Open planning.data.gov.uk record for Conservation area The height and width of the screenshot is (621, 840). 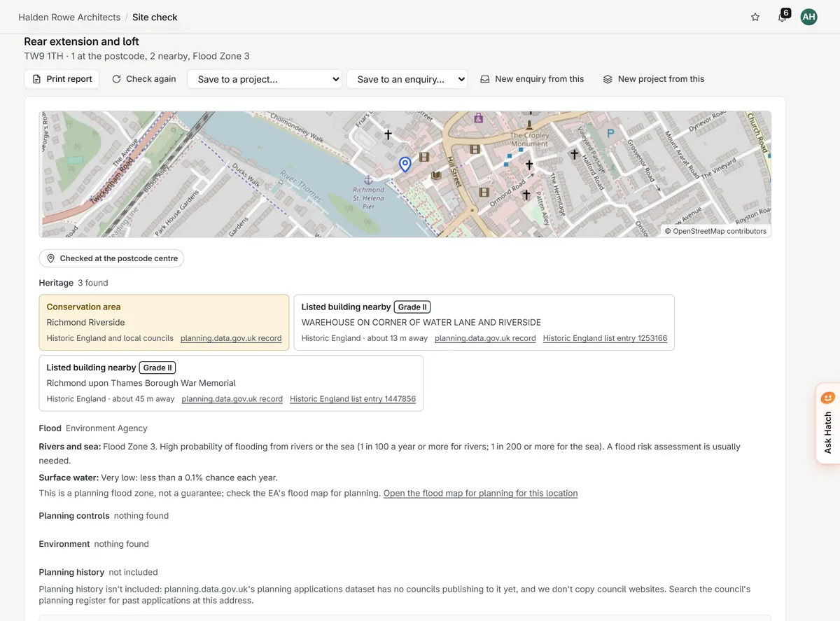pos(231,338)
